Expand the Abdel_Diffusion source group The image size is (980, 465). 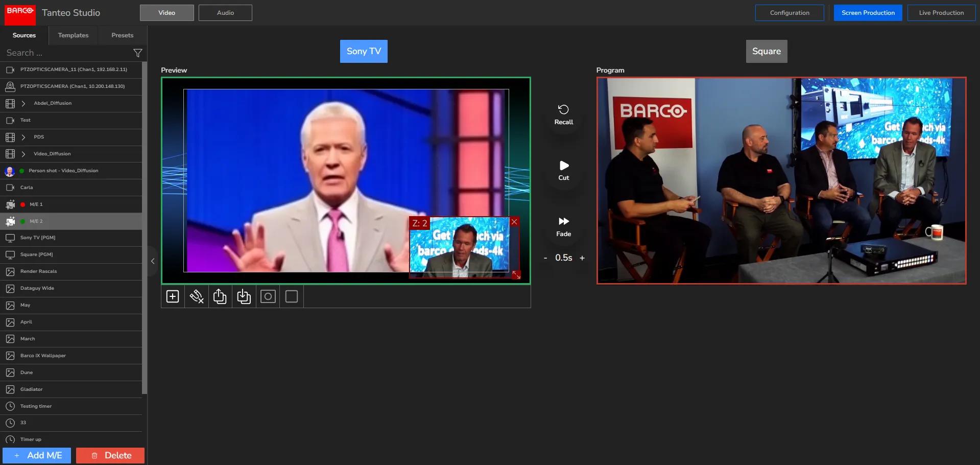coord(23,103)
